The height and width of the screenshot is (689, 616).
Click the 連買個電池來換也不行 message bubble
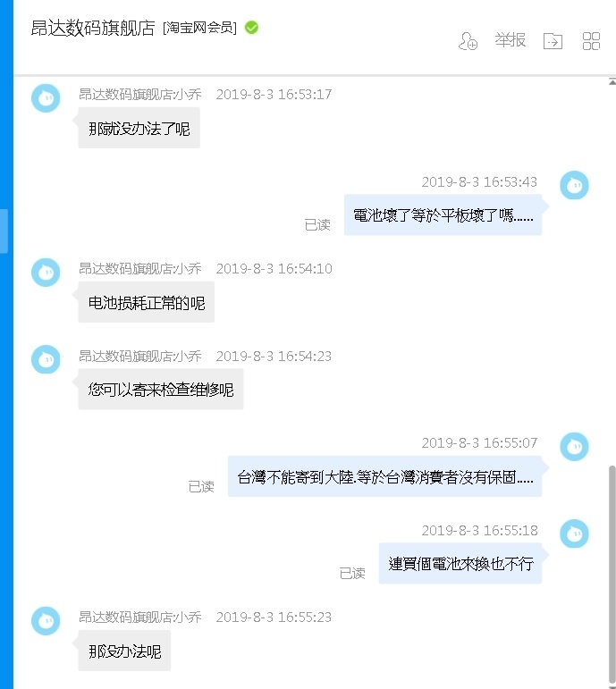[460, 563]
